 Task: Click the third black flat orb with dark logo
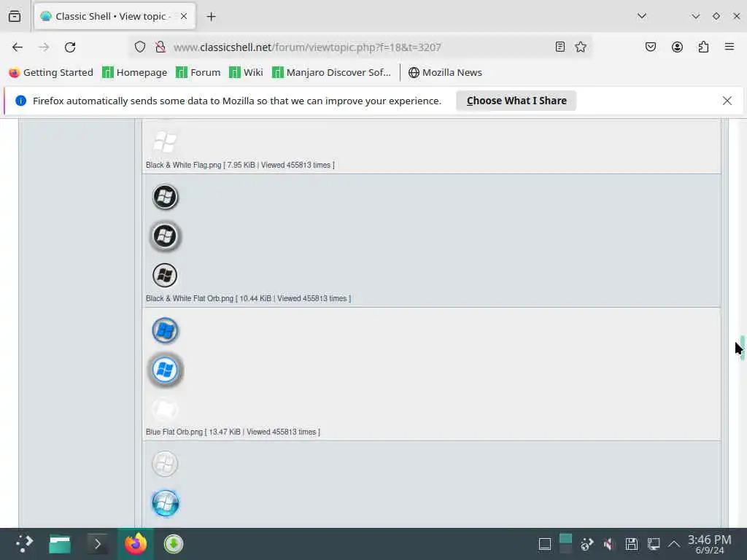pos(165,275)
